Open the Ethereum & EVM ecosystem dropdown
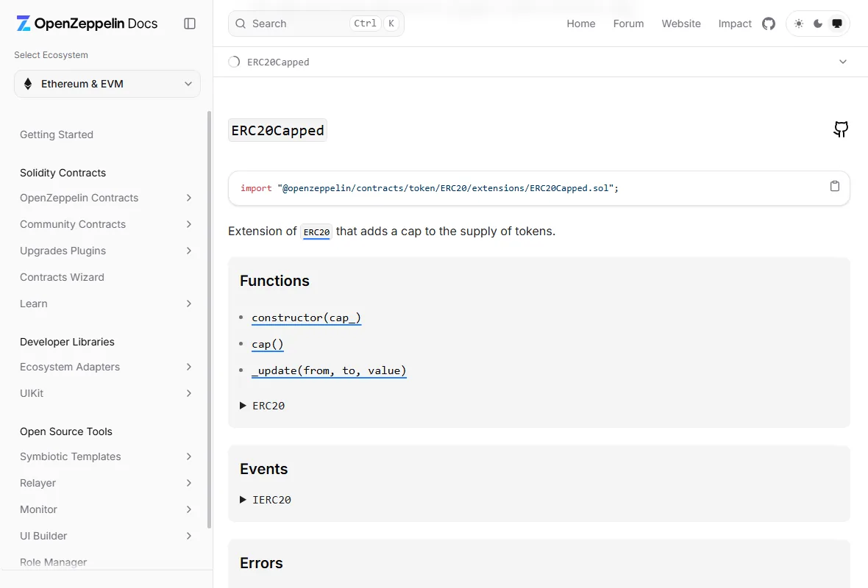 tap(107, 84)
